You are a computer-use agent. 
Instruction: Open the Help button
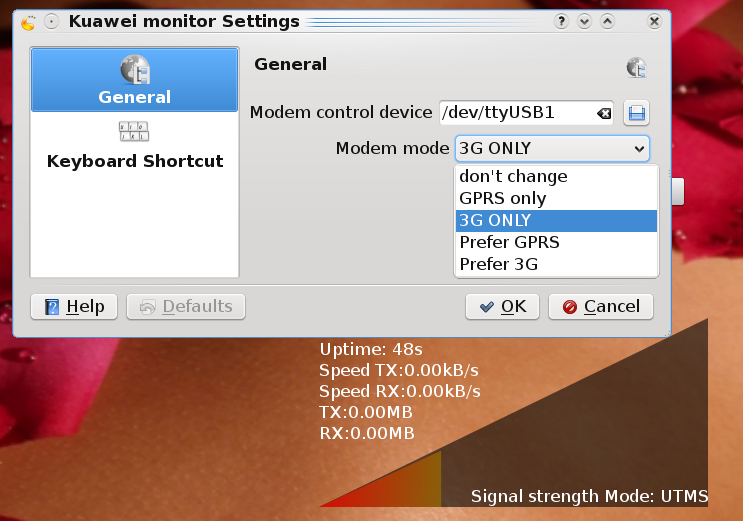(74, 307)
